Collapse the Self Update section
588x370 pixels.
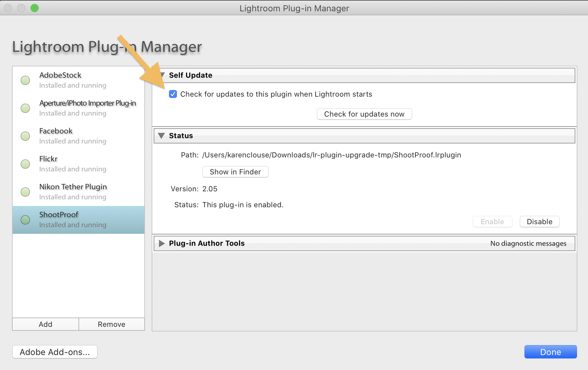click(162, 75)
